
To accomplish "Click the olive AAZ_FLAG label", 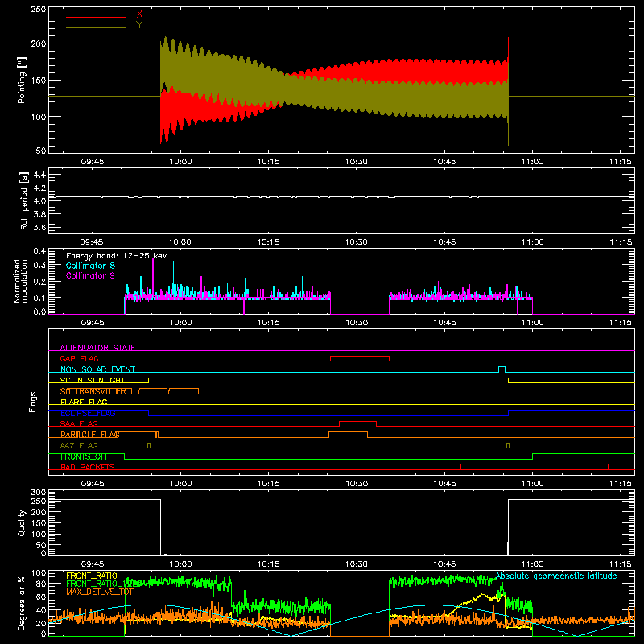I will [79, 445].
